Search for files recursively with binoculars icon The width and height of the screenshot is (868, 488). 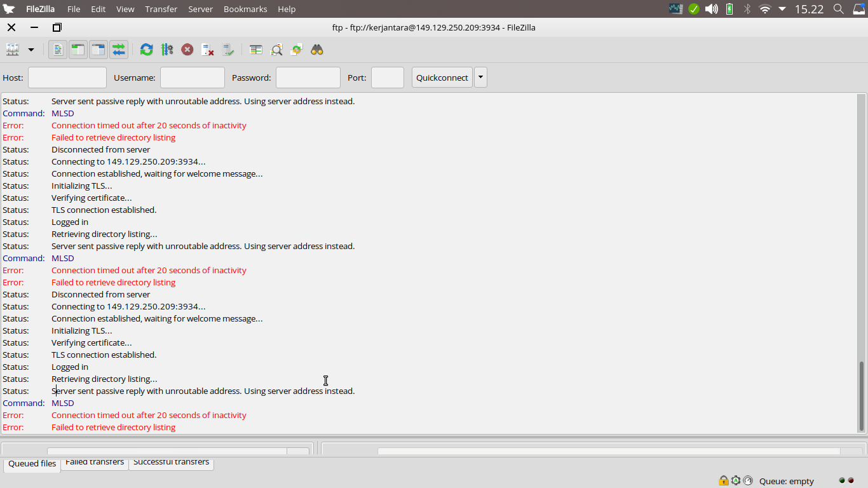point(317,50)
